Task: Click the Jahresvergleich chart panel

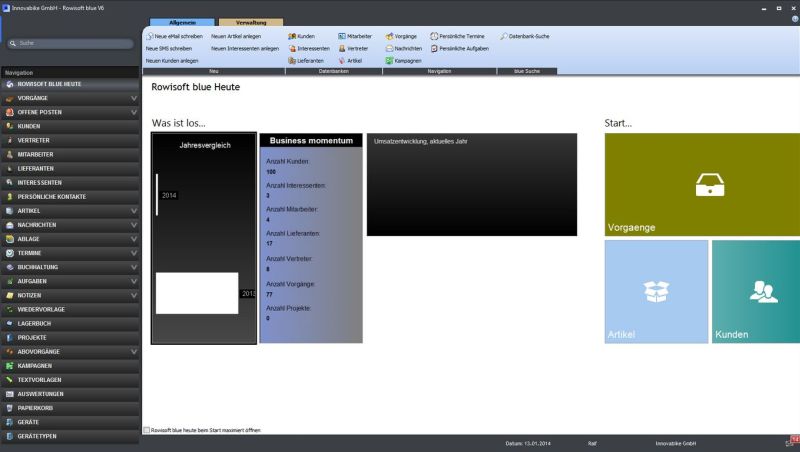Action: (x=204, y=238)
